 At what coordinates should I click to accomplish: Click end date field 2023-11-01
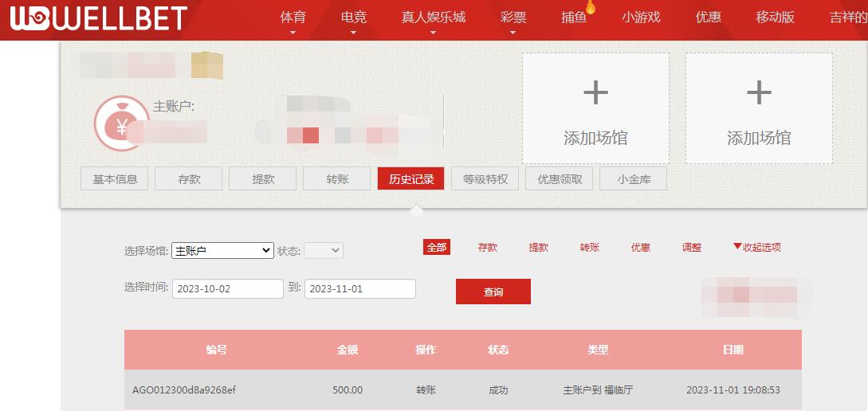(360, 289)
